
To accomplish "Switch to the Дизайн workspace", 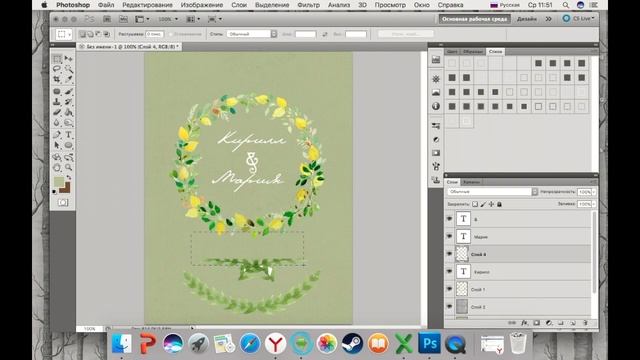I will tap(527, 19).
